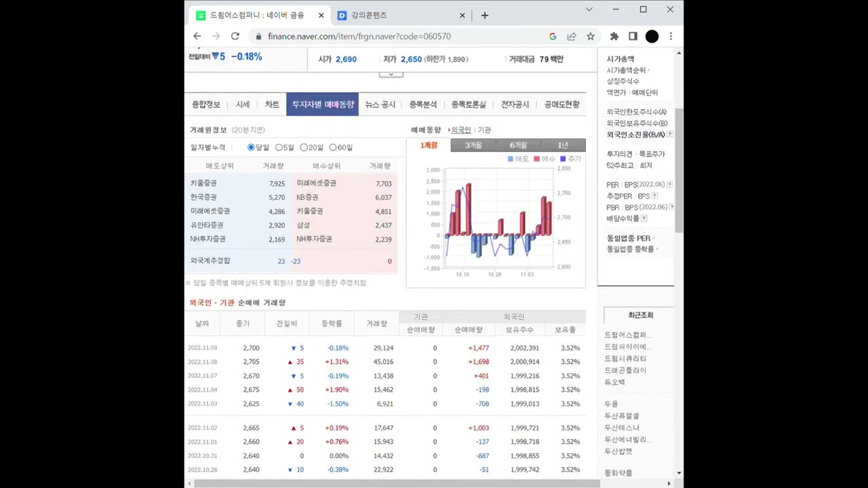This screenshot has height=488, width=868.
Task: Click the address bar URL field
Action: (x=400, y=37)
